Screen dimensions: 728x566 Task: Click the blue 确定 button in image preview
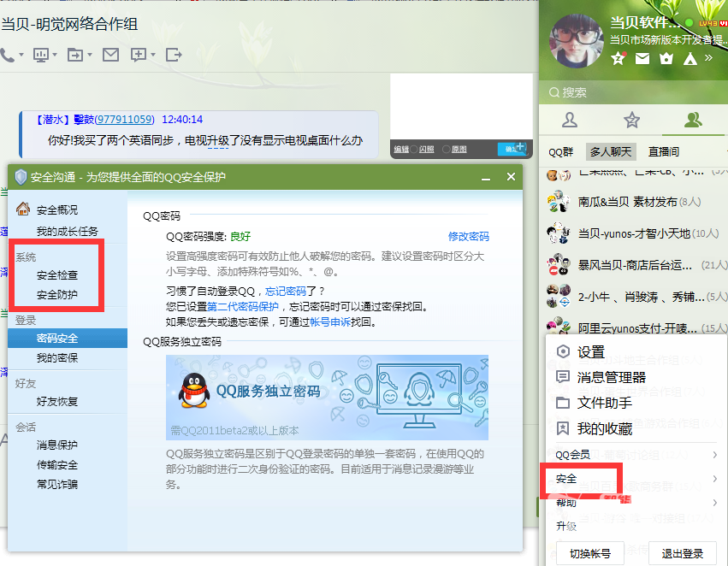[x=512, y=149]
